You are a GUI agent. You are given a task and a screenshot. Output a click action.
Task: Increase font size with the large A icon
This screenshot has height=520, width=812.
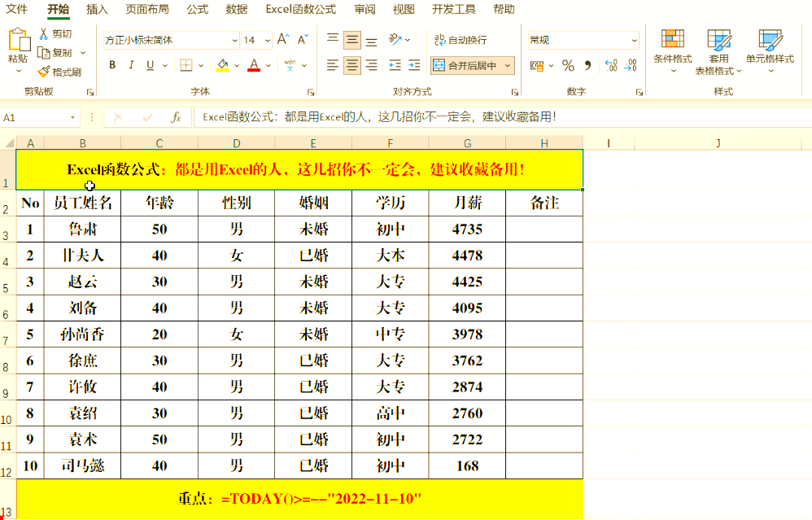pyautogui.click(x=283, y=40)
